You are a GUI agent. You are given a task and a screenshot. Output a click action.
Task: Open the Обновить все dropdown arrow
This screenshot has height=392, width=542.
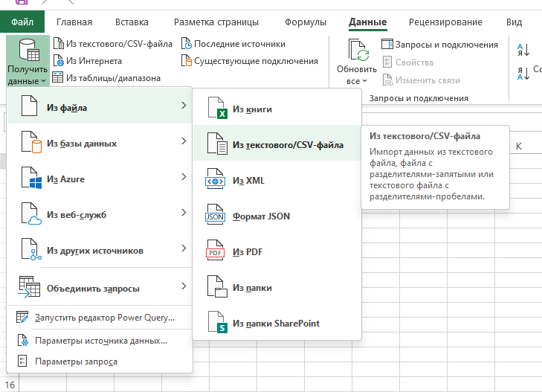click(x=364, y=81)
